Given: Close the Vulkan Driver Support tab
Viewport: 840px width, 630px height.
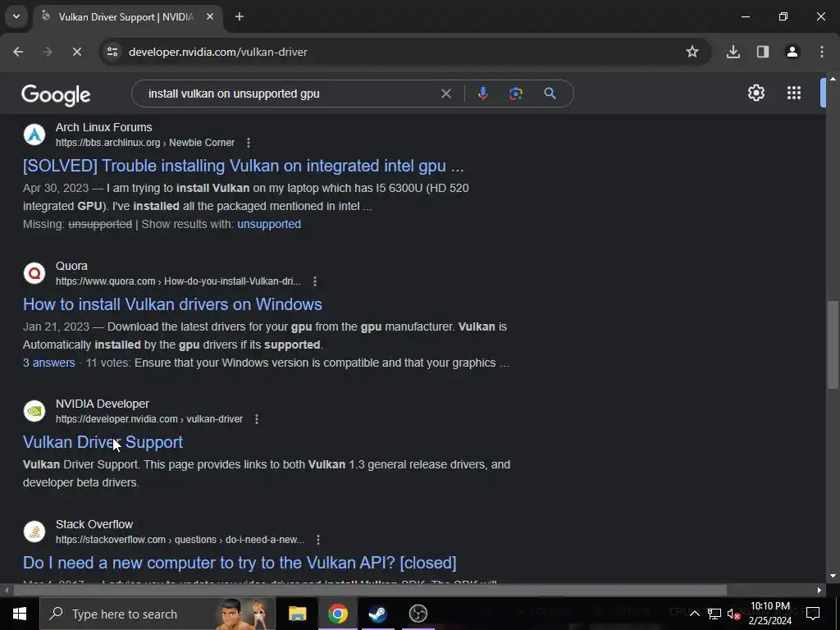Looking at the screenshot, I should click(210, 17).
